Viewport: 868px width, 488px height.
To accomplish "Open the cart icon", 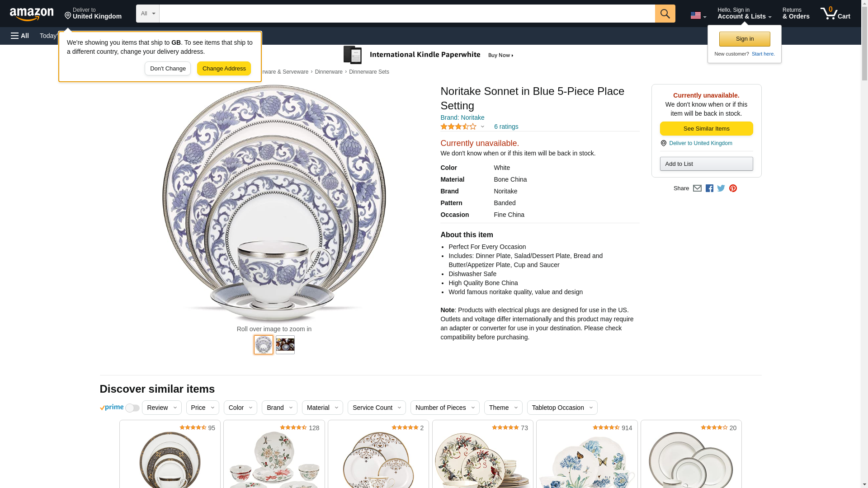I will tap(835, 14).
